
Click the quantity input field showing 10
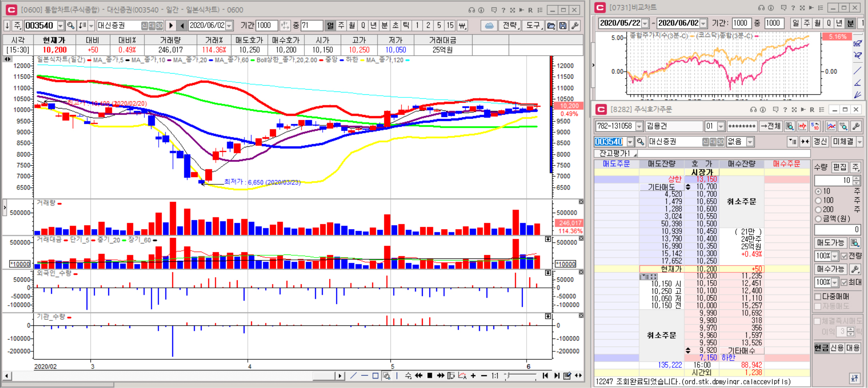click(834, 180)
